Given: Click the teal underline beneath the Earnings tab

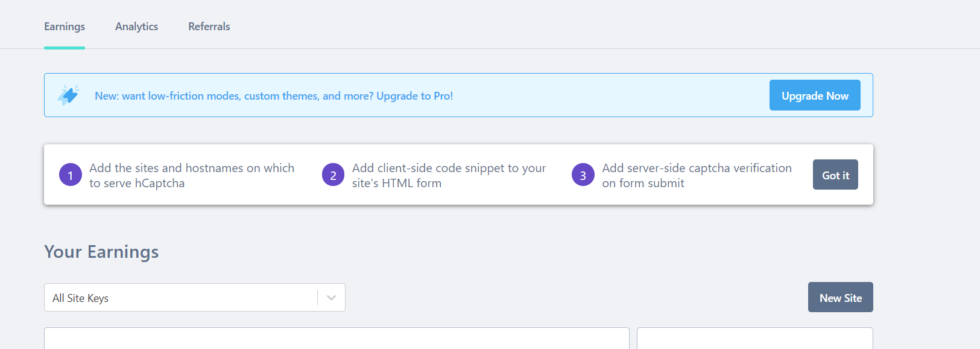Looking at the screenshot, I should pos(65,48).
